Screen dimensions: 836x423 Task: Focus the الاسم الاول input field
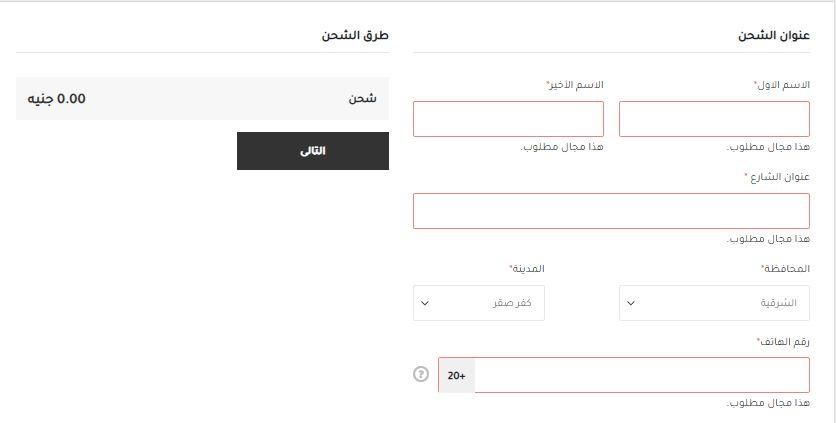[714, 119]
